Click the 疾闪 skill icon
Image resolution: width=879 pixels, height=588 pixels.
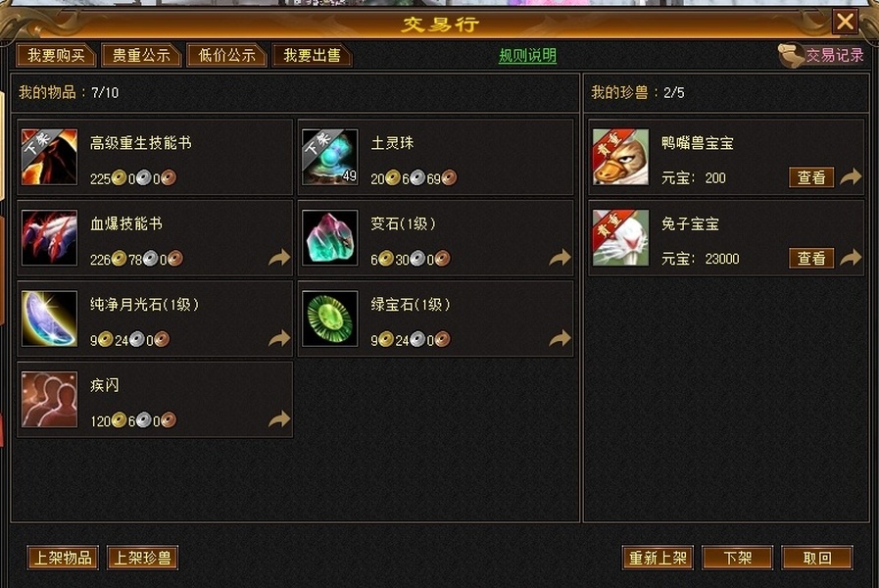(49, 399)
